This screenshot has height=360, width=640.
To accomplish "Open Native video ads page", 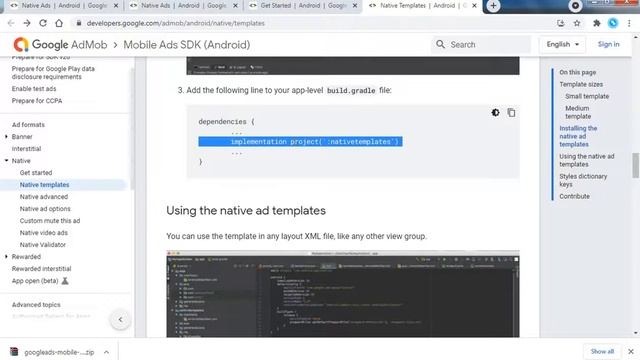I will (44, 233).
